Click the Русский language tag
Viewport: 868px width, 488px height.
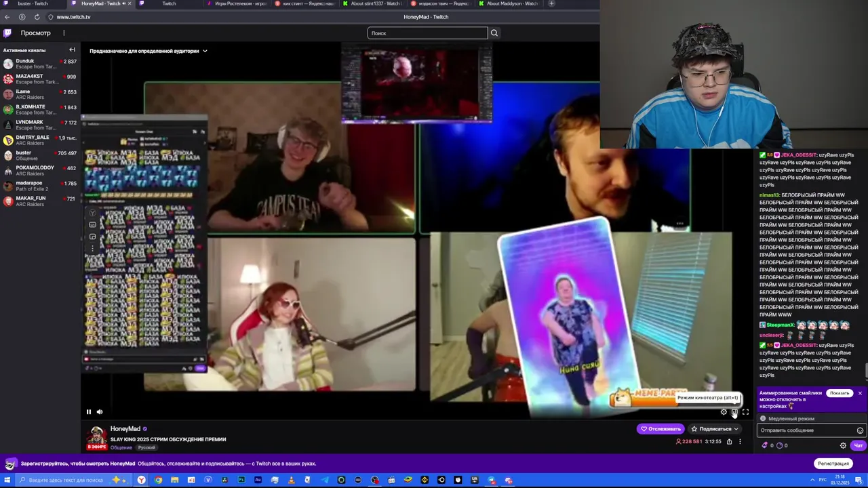[146, 448]
